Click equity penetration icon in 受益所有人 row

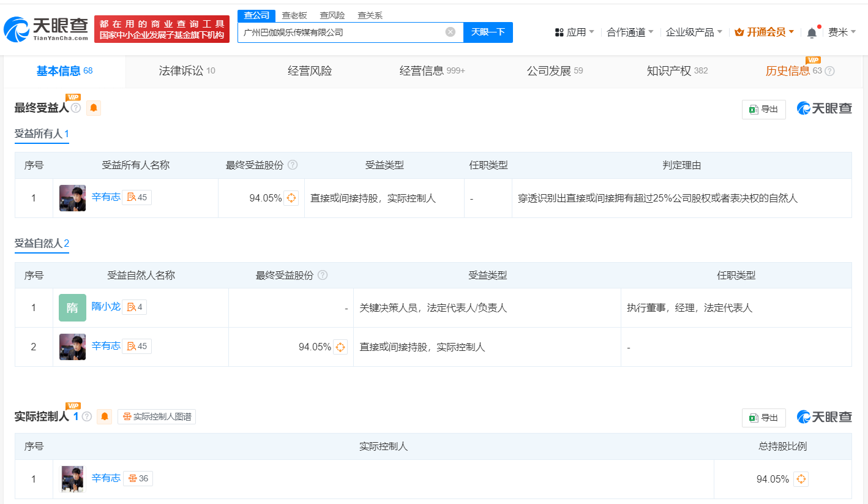[291, 198]
